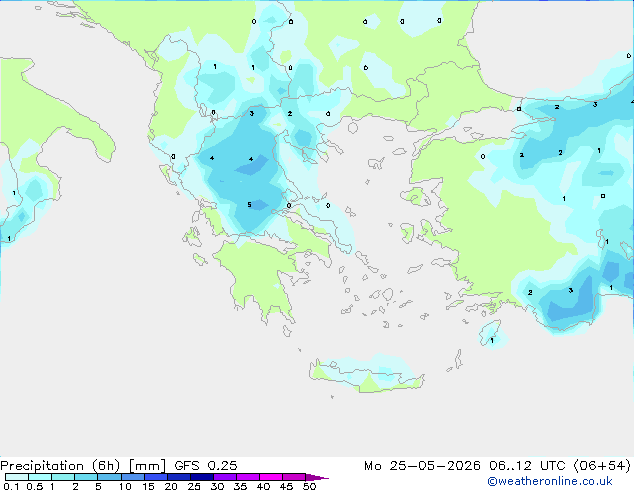Viewport: 634px width, 490px height.
Task: Click the '(06+54)' forecast offset text
Action: pyautogui.click(x=602, y=466)
